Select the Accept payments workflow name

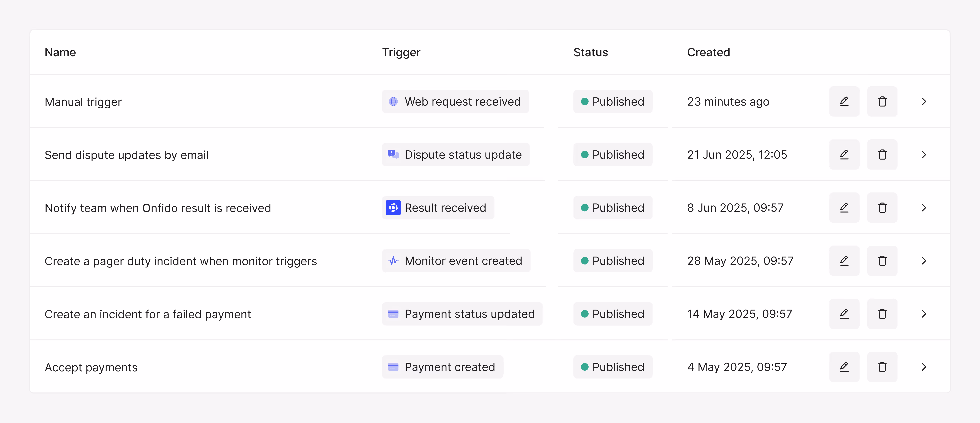91,367
